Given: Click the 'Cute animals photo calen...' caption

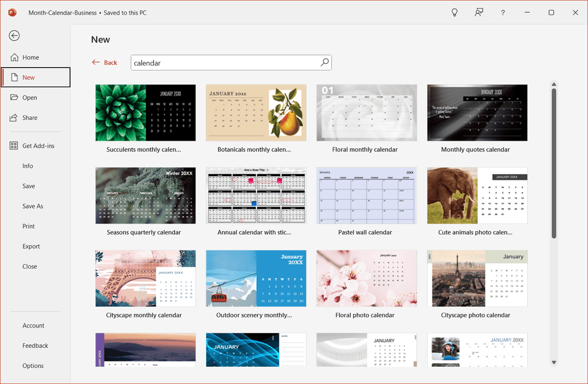Looking at the screenshot, I should tap(476, 233).
